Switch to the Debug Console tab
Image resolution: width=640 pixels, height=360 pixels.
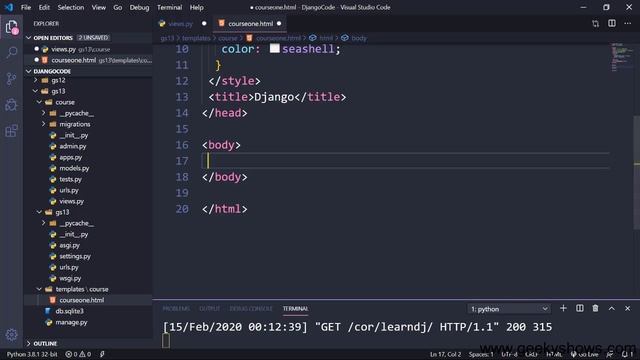[251, 309]
